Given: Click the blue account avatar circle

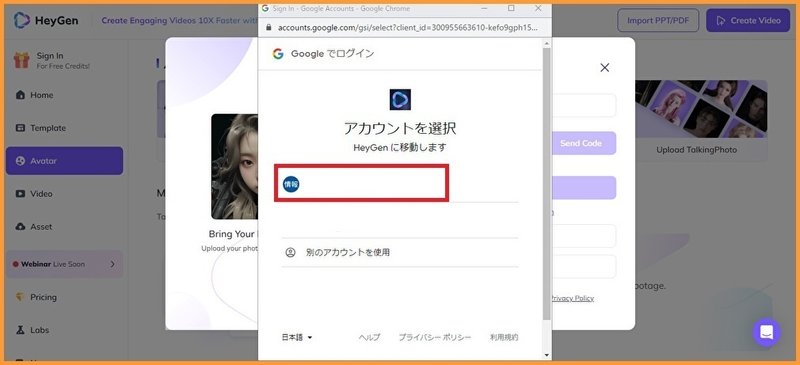Looking at the screenshot, I should [x=291, y=184].
